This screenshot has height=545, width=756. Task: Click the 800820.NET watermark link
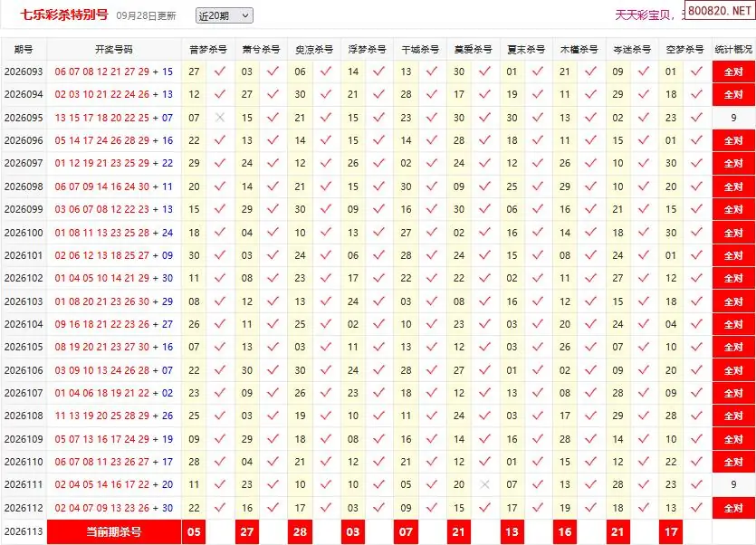720,11
